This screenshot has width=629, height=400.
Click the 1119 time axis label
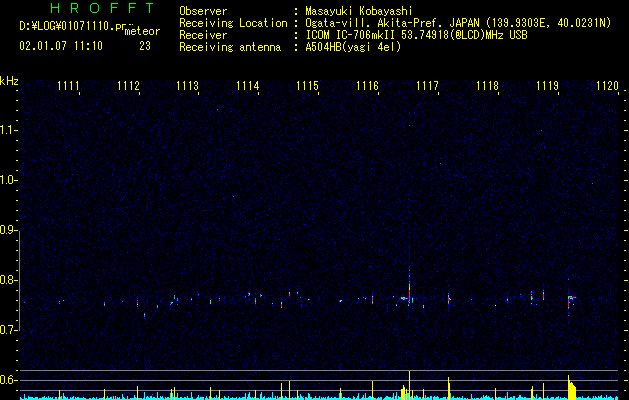547,86
